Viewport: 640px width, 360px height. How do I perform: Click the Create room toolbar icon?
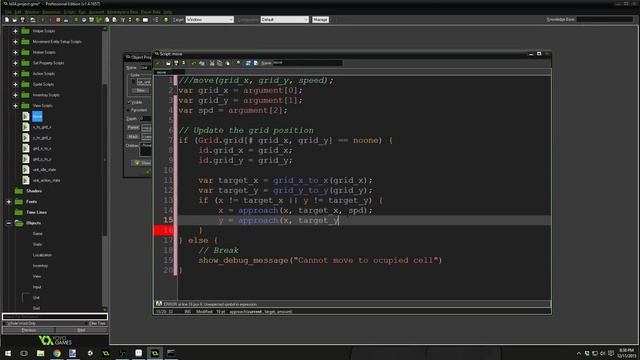[145, 20]
